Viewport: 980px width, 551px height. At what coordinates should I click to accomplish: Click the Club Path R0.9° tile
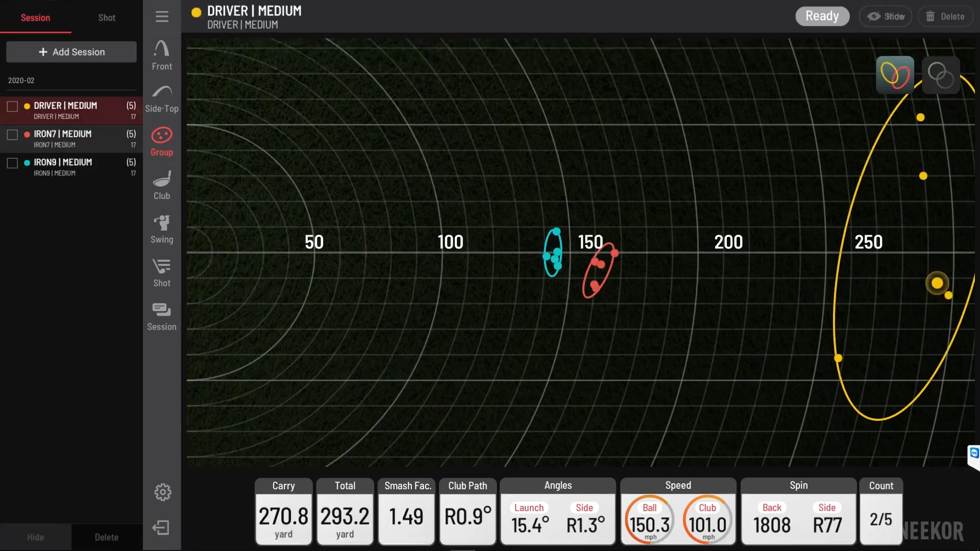[468, 512]
